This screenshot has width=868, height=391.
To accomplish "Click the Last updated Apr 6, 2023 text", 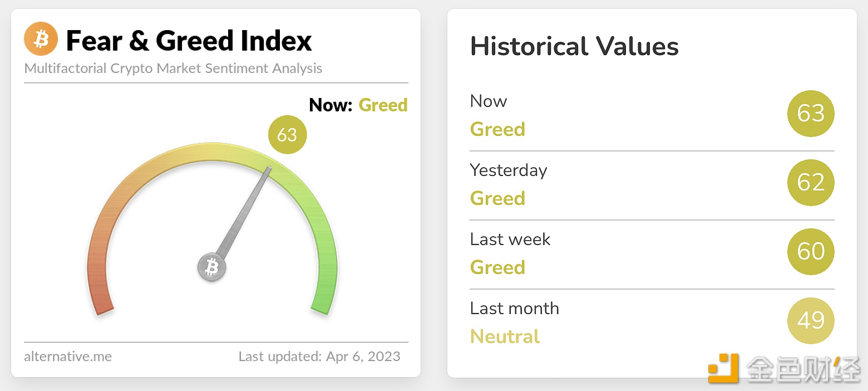I will [x=319, y=356].
